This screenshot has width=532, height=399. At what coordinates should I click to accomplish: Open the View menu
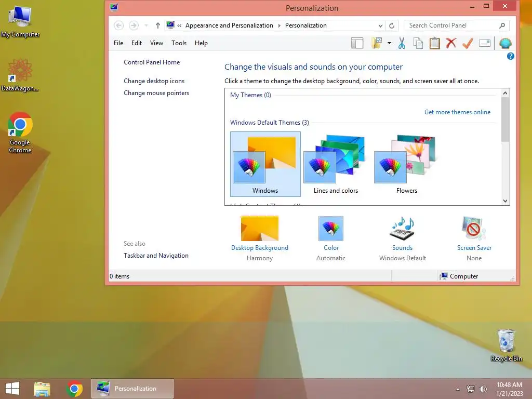tap(156, 43)
